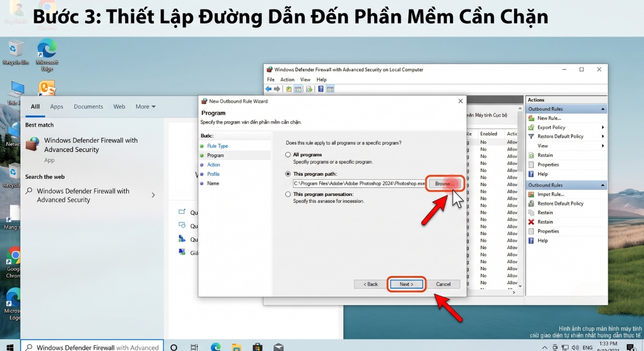Click the funnel icon beside Restore Default Policy
The image size is (644, 351).
[x=531, y=136]
